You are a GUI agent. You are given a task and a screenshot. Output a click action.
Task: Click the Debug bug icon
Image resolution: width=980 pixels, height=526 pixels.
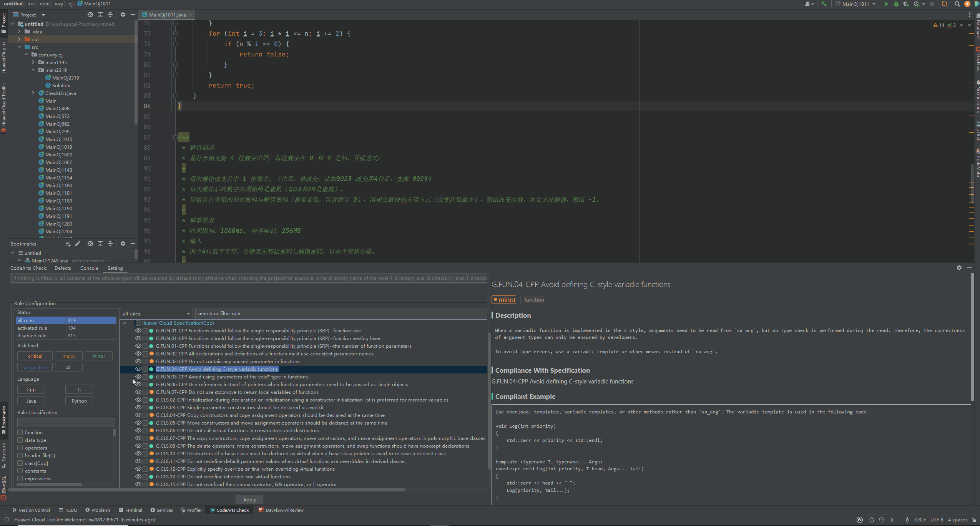pyautogui.click(x=896, y=4)
